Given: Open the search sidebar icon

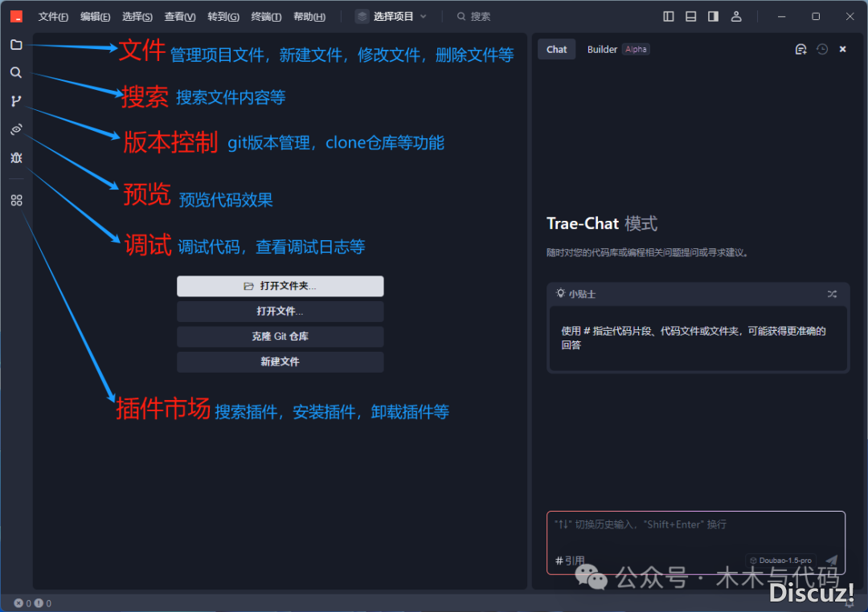Looking at the screenshot, I should tap(16, 72).
